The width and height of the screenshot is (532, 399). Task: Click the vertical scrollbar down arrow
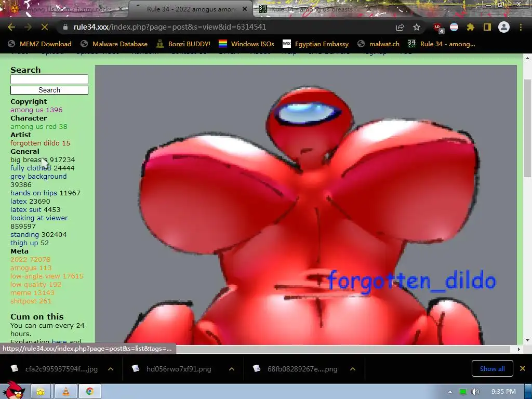coord(528,340)
